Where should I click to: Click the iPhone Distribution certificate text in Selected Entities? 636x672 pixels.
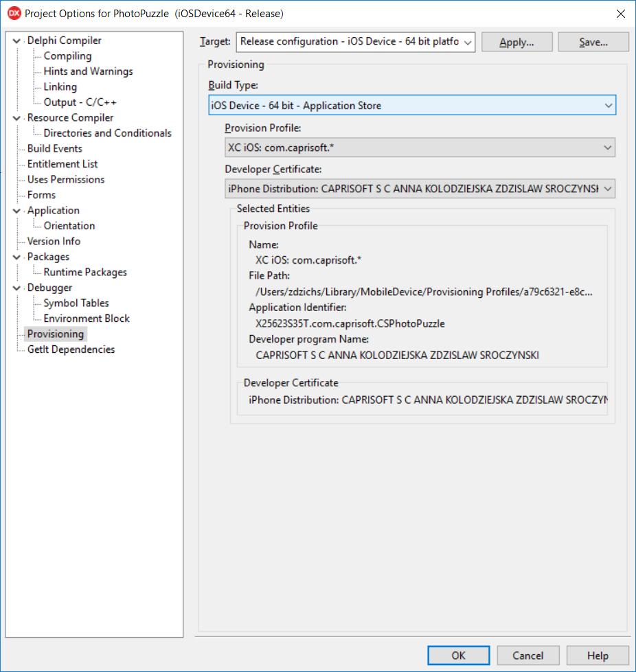(428, 400)
